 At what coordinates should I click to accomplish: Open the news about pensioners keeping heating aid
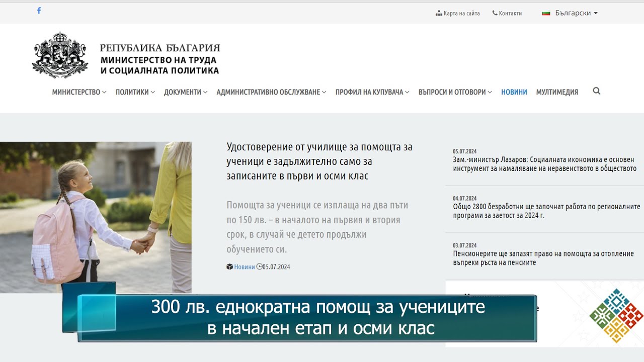tap(543, 257)
